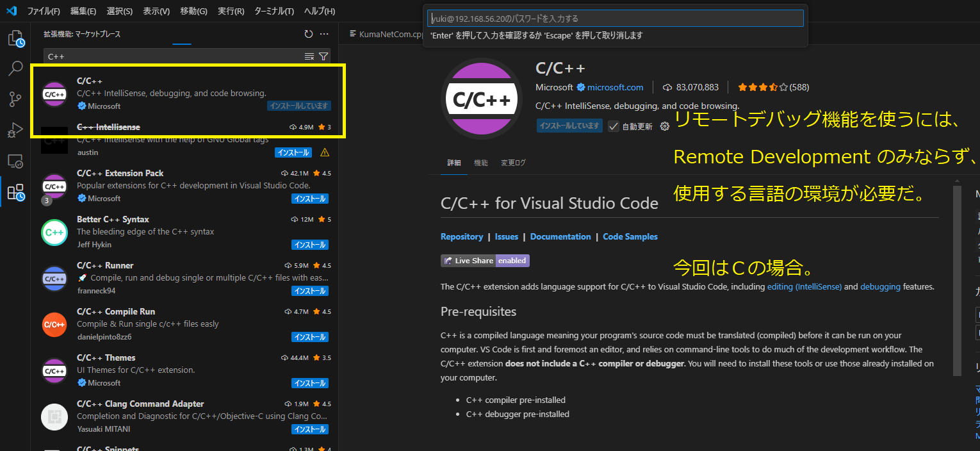Toggle the 自動更新 auto-update checkbox

coord(614,126)
